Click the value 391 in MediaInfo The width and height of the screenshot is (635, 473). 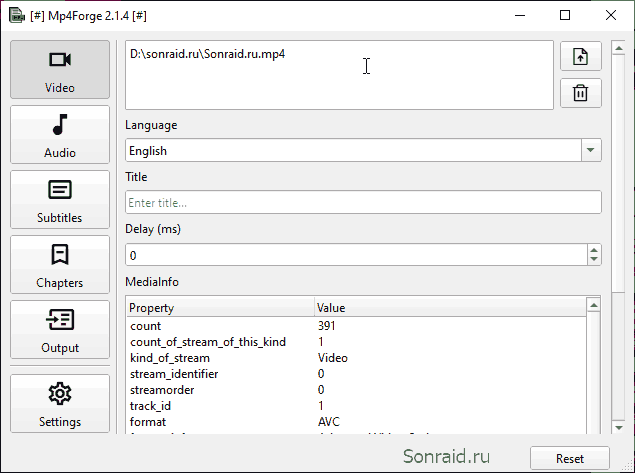coord(326,326)
